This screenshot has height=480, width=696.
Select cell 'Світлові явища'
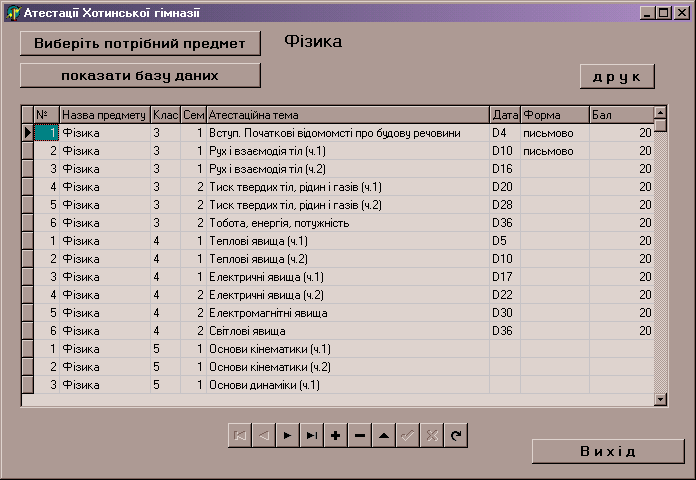pos(348,331)
